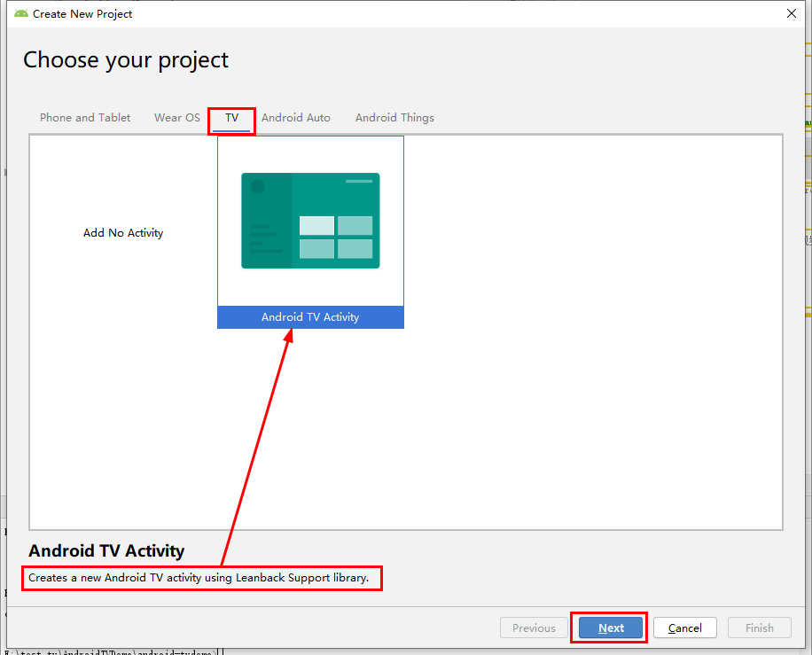Switch to the Android Auto tab
This screenshot has height=655, width=812.
pos(296,118)
